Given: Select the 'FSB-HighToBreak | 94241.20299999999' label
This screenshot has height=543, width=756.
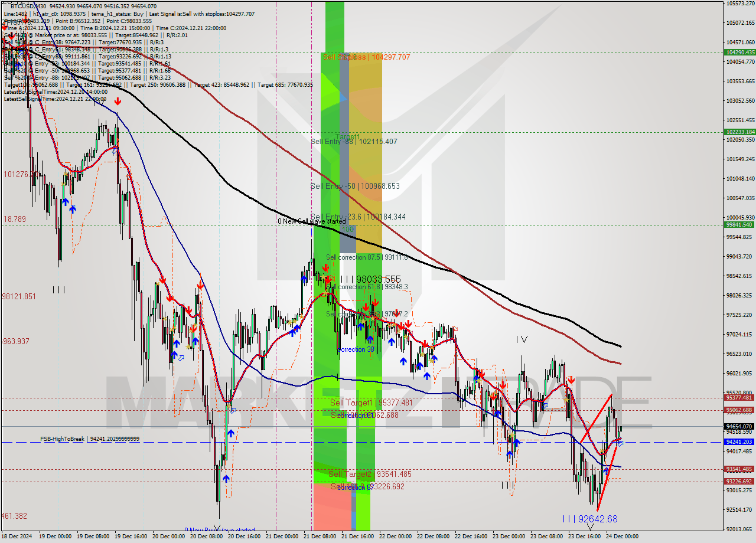Looking at the screenshot, I should click(x=90, y=439).
